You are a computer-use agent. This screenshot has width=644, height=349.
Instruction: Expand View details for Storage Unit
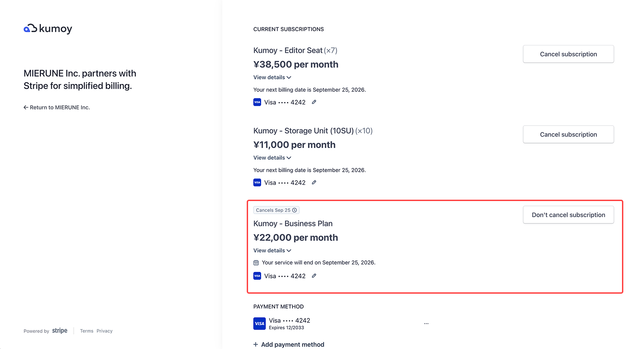click(x=272, y=158)
